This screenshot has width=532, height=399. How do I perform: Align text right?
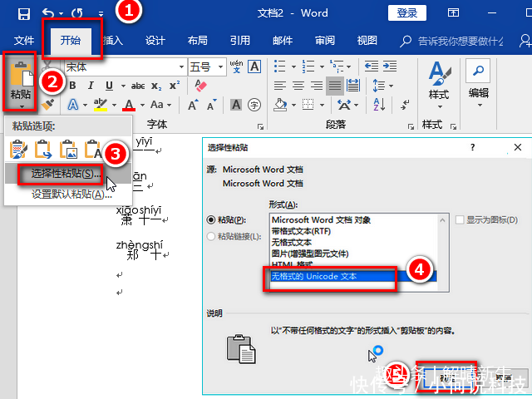tap(317, 86)
